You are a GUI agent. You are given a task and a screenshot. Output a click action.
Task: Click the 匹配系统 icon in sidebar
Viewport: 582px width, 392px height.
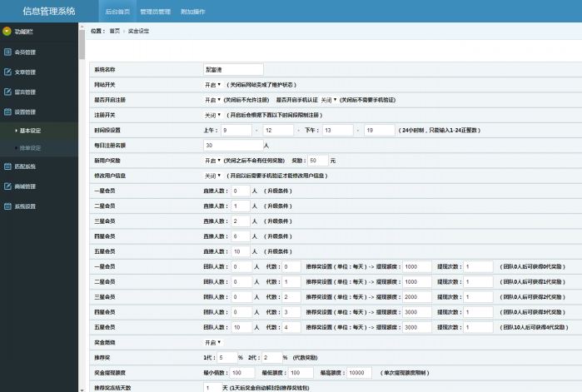[7, 166]
